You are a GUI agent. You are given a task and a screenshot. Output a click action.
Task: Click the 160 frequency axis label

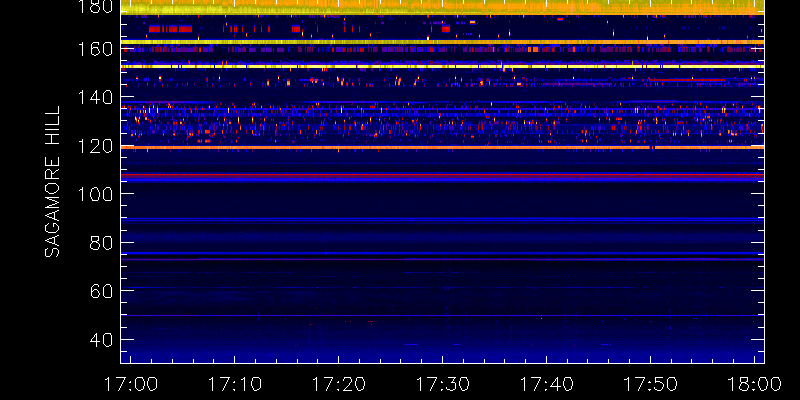tap(94, 49)
